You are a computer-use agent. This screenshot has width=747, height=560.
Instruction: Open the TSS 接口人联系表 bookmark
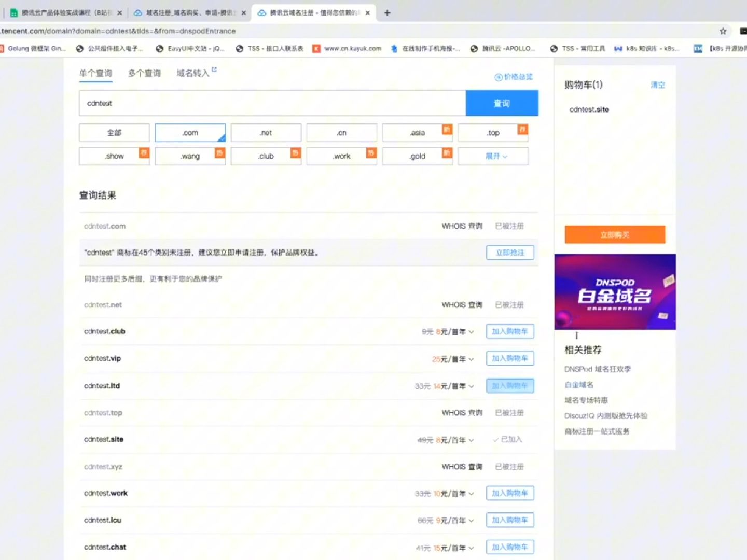(x=270, y=49)
